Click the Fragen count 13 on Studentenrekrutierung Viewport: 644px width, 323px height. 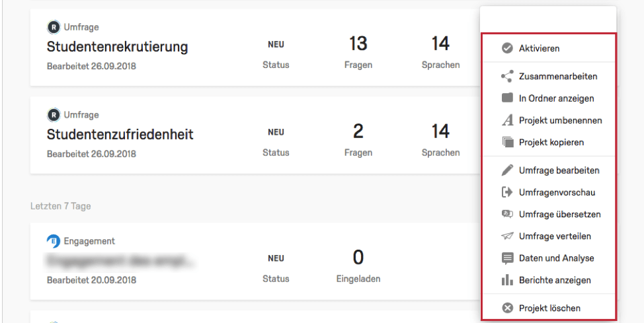coord(358,44)
